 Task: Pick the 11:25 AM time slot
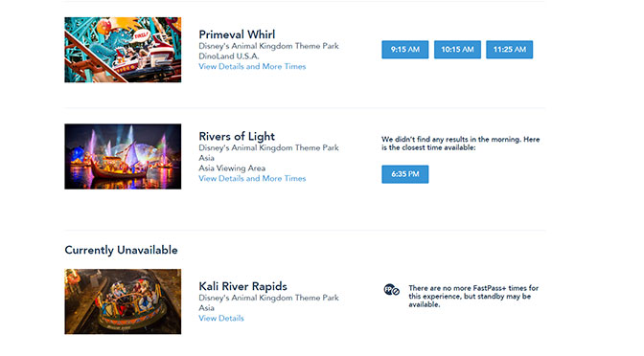tap(509, 50)
